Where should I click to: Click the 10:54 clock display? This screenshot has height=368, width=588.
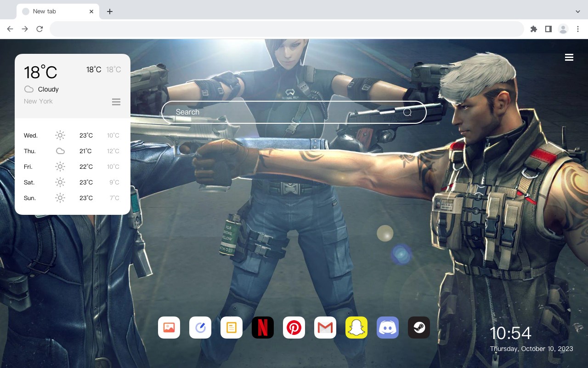pos(510,333)
